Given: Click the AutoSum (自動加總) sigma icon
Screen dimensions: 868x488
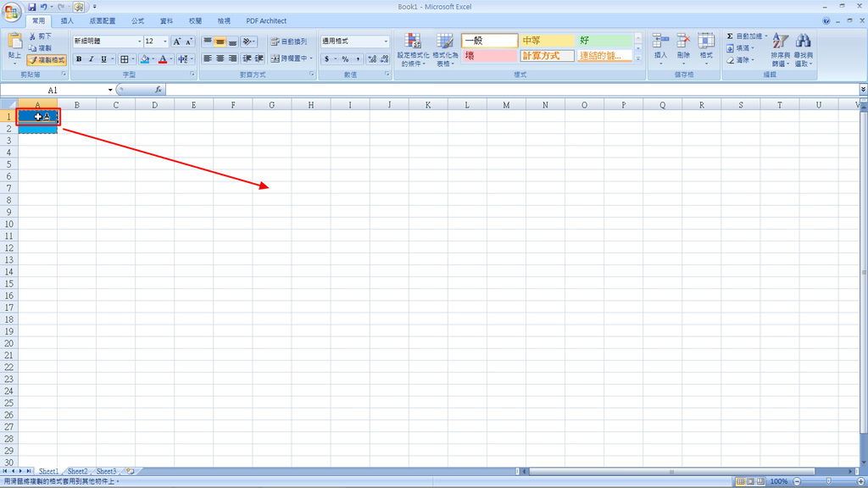Looking at the screenshot, I should (x=730, y=36).
